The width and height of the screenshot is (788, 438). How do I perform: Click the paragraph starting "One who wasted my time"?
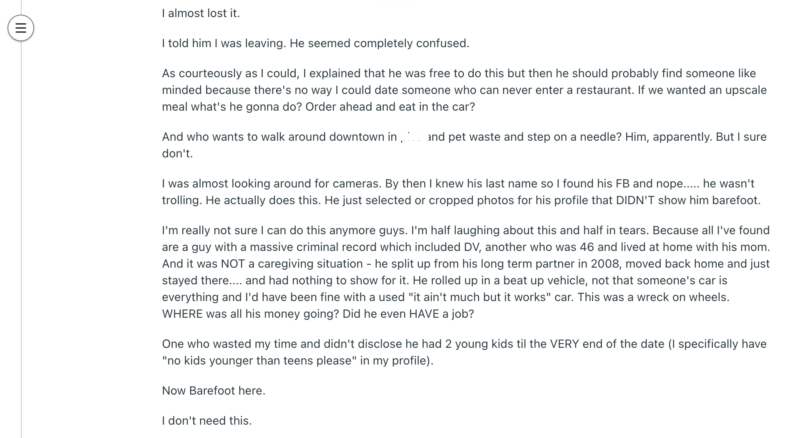[x=464, y=352]
